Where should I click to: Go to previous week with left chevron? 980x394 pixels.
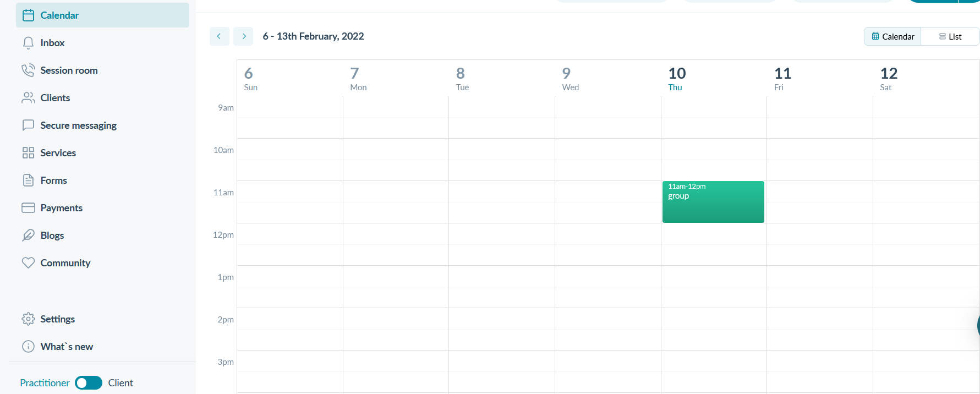pos(219,36)
